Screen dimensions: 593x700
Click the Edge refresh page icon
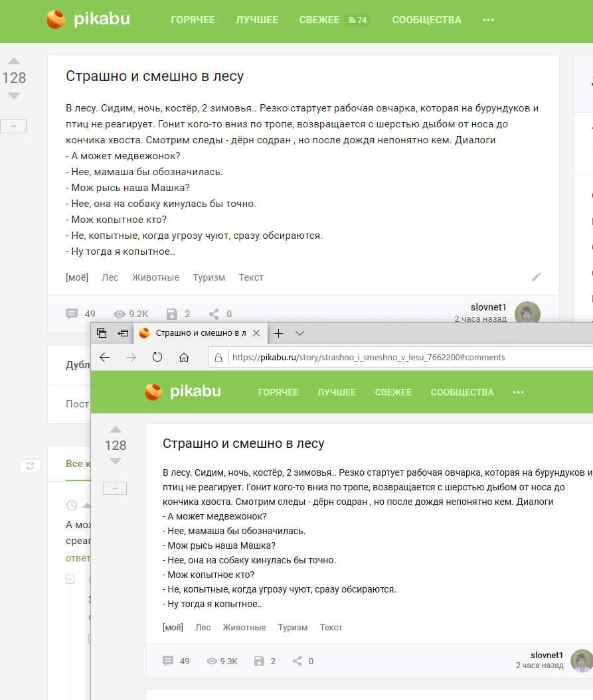point(157,358)
